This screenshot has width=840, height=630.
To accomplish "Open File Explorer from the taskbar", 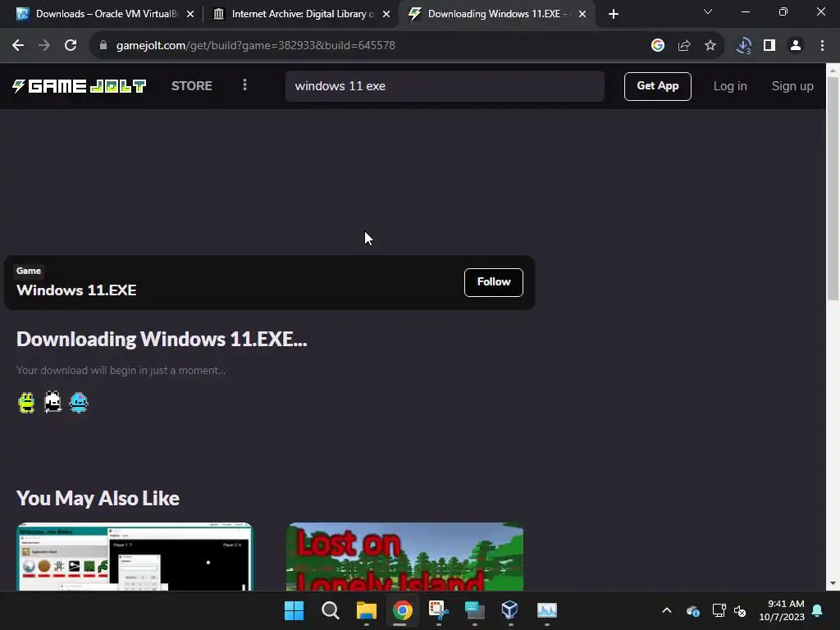I will coord(367,610).
